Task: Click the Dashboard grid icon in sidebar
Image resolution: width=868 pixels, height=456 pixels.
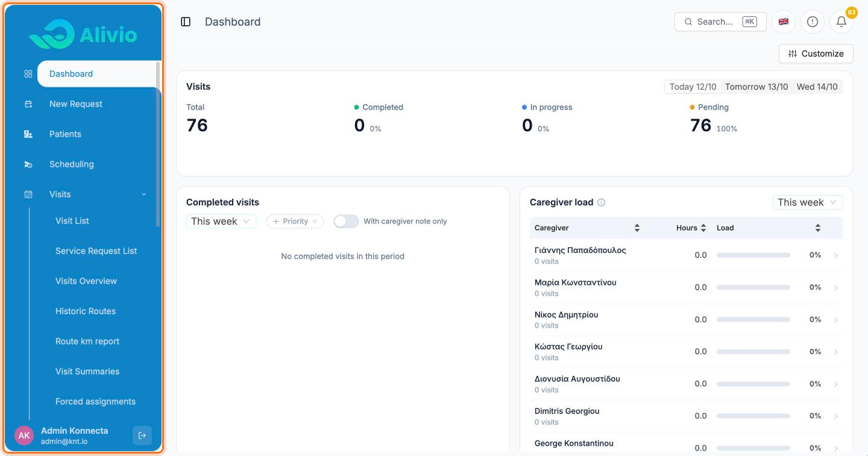Action: click(28, 74)
